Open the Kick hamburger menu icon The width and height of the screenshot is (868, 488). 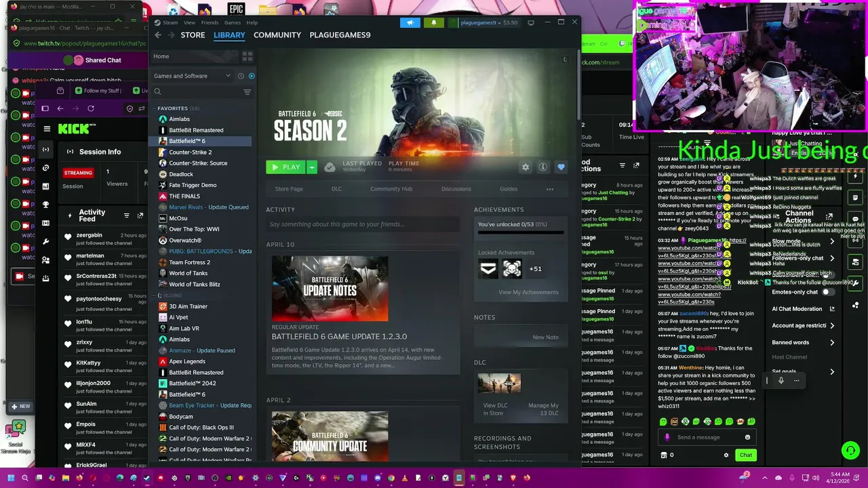pos(47,129)
